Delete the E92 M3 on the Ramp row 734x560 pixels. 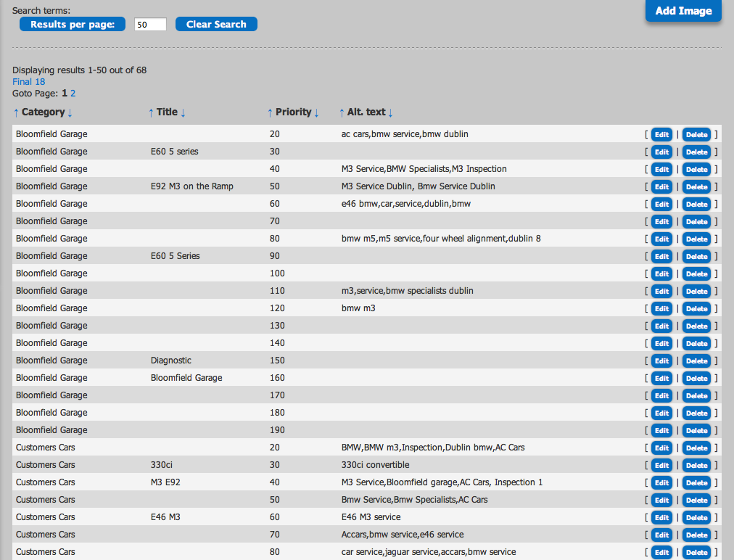tap(696, 186)
